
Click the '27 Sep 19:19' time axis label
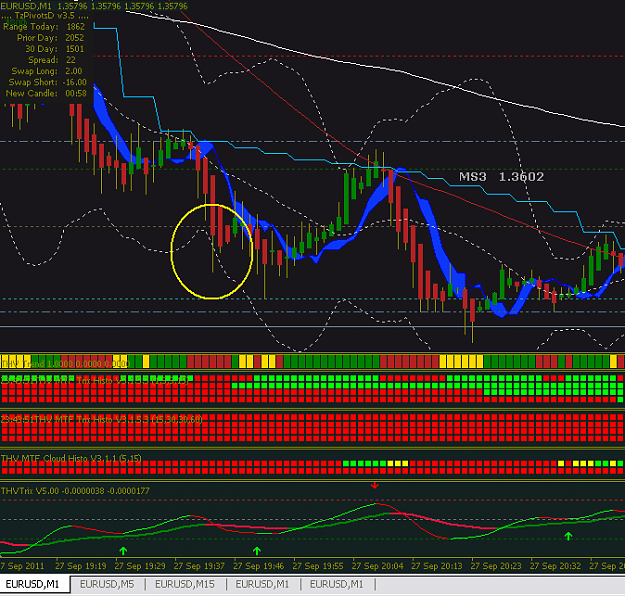[81, 566]
